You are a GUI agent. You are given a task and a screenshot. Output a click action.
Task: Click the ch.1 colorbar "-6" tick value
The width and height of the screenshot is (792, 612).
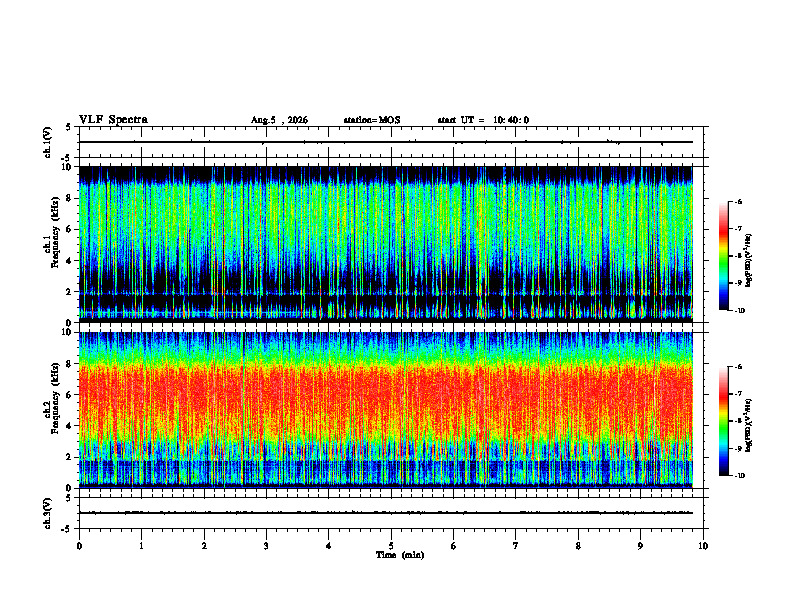738,201
